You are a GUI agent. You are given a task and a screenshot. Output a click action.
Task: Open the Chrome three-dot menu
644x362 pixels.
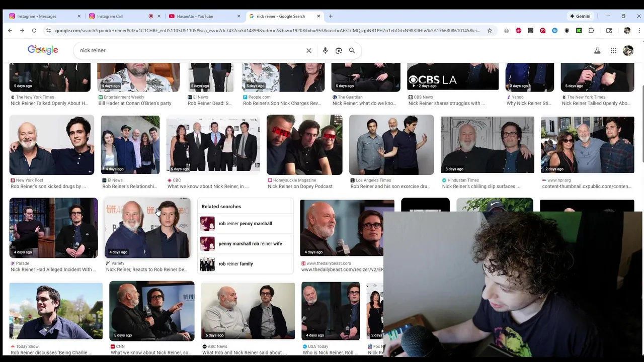(639, 31)
